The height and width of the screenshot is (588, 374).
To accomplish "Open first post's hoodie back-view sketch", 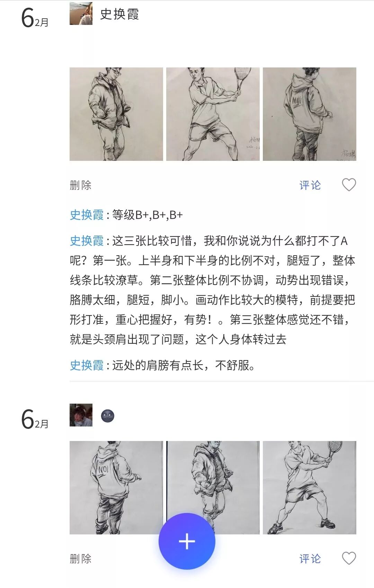I will pyautogui.click(x=310, y=114).
